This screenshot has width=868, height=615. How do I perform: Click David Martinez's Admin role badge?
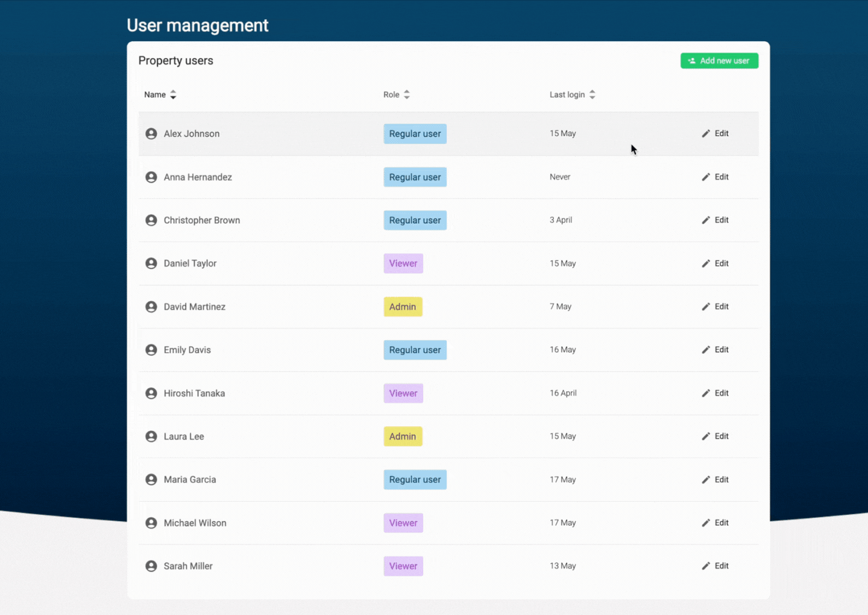point(403,307)
